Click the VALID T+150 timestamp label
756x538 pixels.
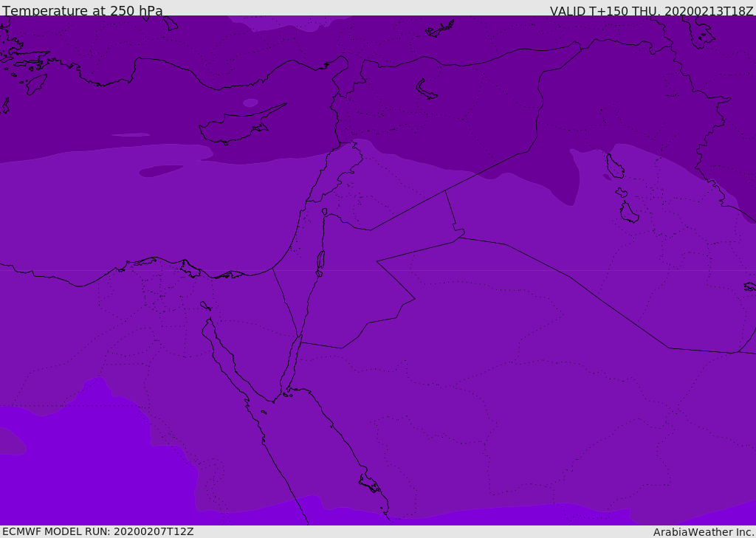point(651,10)
